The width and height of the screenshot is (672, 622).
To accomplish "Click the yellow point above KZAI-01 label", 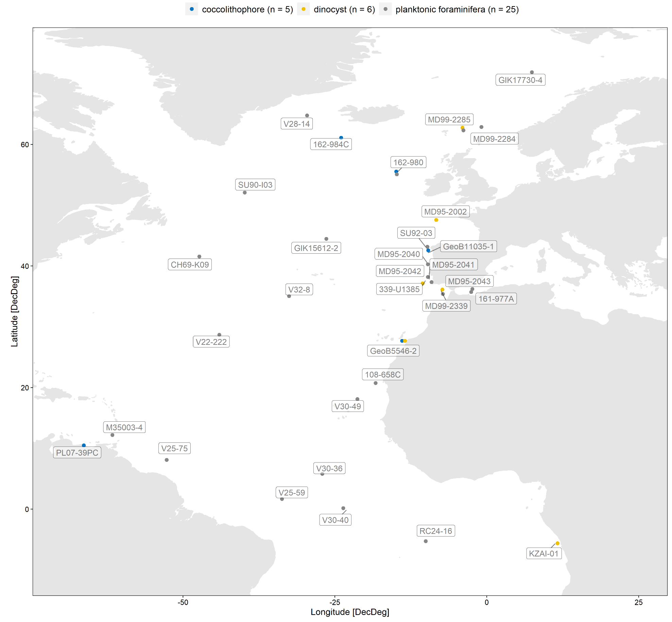I will 557,543.
